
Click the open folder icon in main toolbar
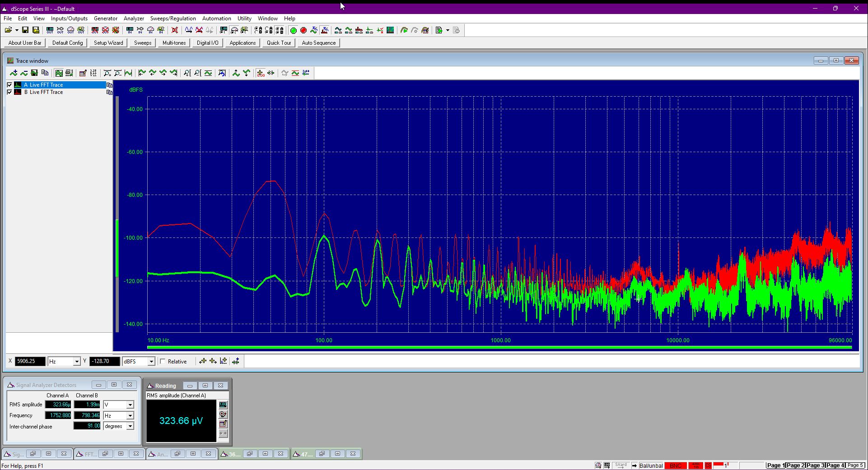tap(8, 30)
